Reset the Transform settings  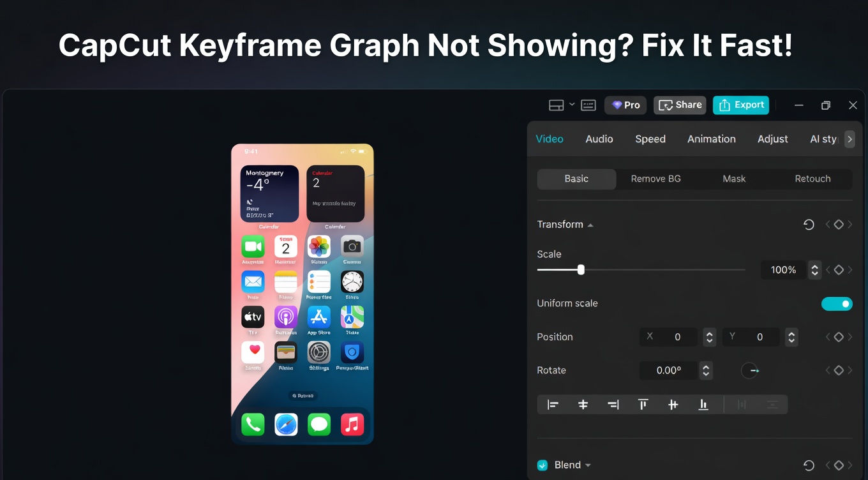click(x=809, y=224)
